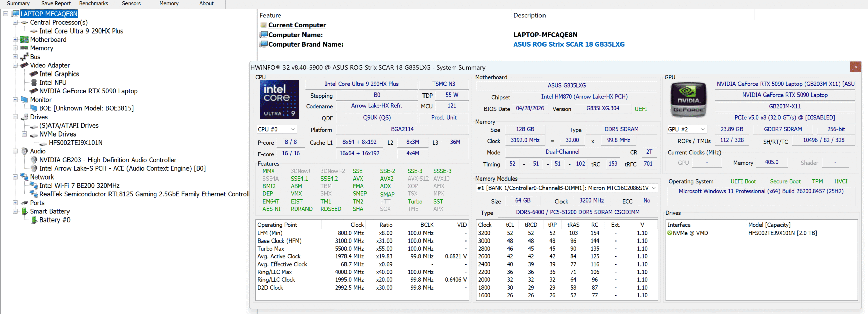Select RealTek RTL8125 Gaming Ethernet tree item
This screenshot has height=314, width=868.
click(x=144, y=194)
